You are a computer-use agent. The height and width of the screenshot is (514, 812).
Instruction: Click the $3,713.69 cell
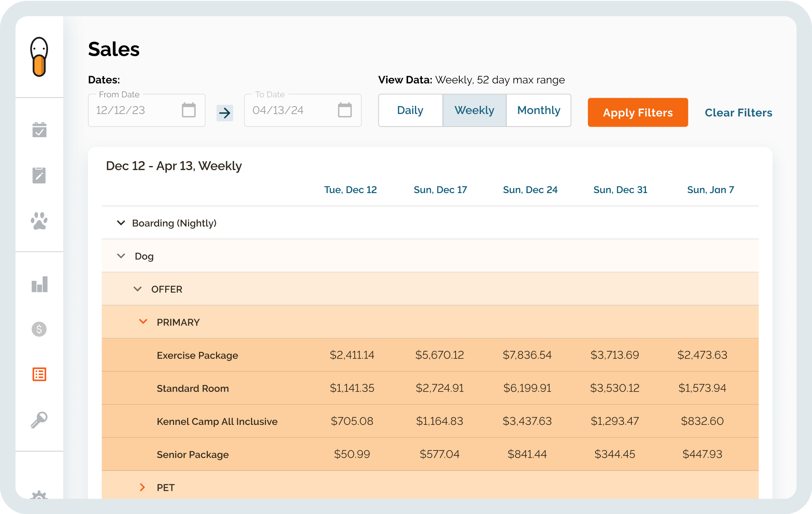click(x=615, y=355)
